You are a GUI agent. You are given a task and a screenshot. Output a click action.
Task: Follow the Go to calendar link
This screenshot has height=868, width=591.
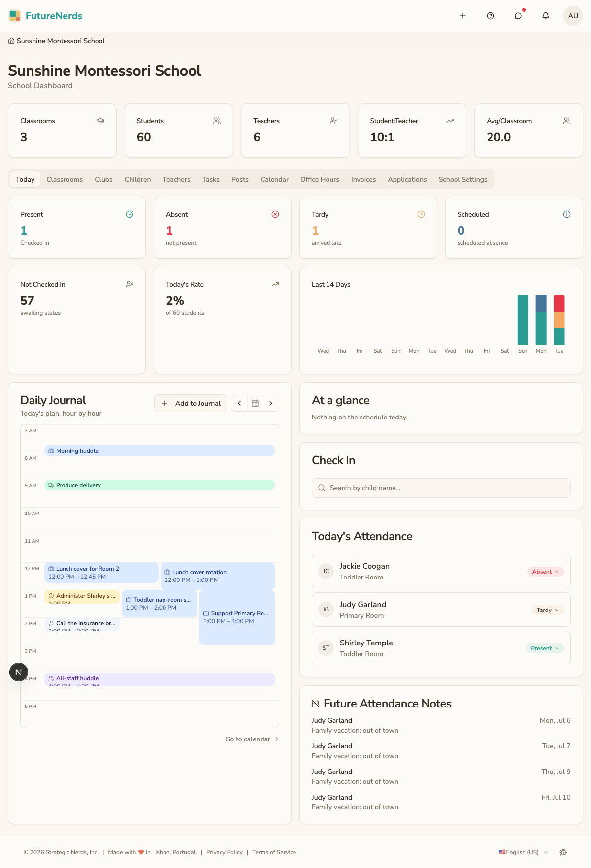[x=252, y=739]
